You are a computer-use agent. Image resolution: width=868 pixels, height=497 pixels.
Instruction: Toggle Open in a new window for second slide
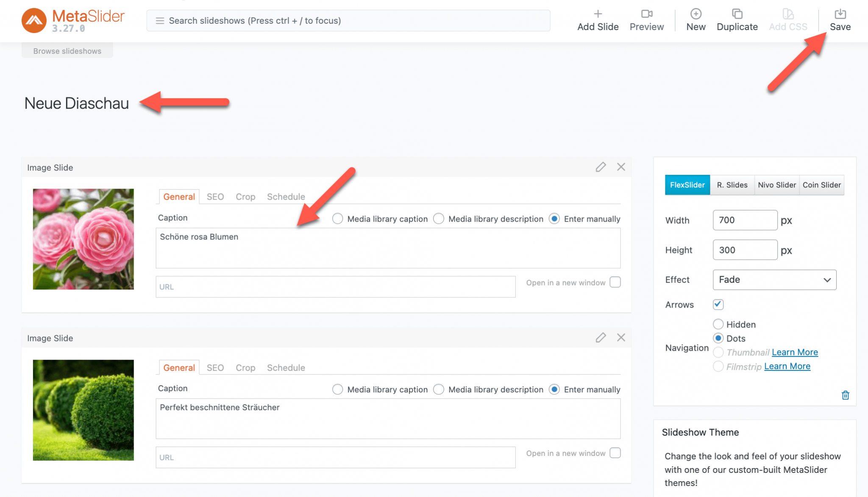click(615, 453)
